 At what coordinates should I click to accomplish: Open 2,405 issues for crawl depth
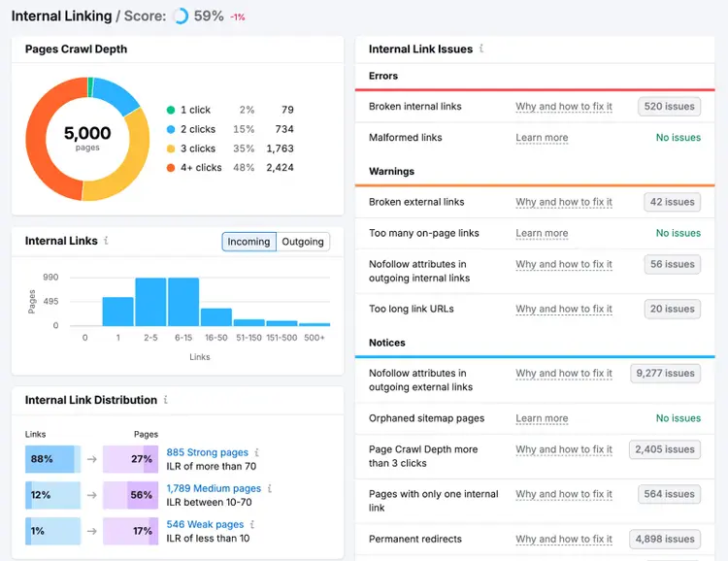(664, 449)
